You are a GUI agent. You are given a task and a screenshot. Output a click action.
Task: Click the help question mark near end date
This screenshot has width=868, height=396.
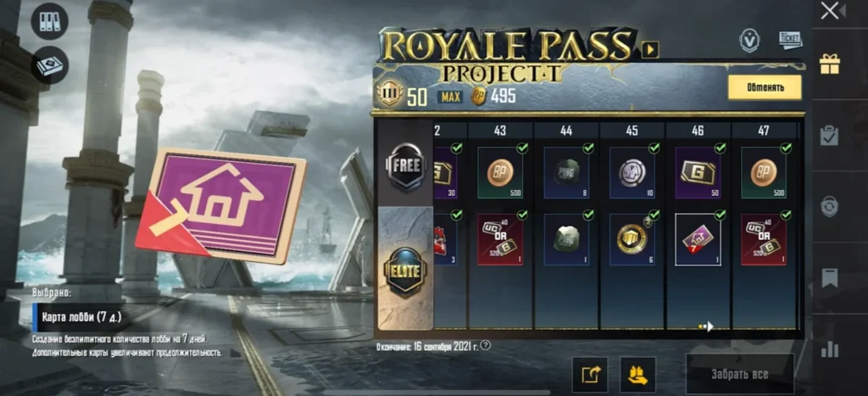[x=486, y=346]
